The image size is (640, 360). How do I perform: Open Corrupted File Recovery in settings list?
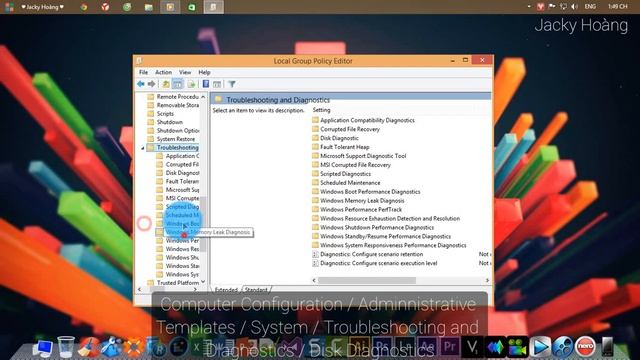[346, 129]
